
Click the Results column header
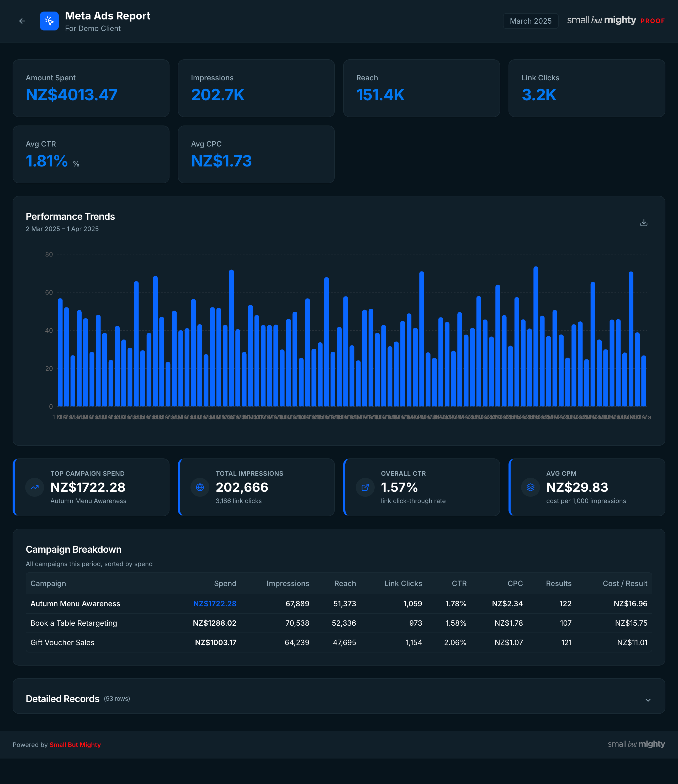558,583
